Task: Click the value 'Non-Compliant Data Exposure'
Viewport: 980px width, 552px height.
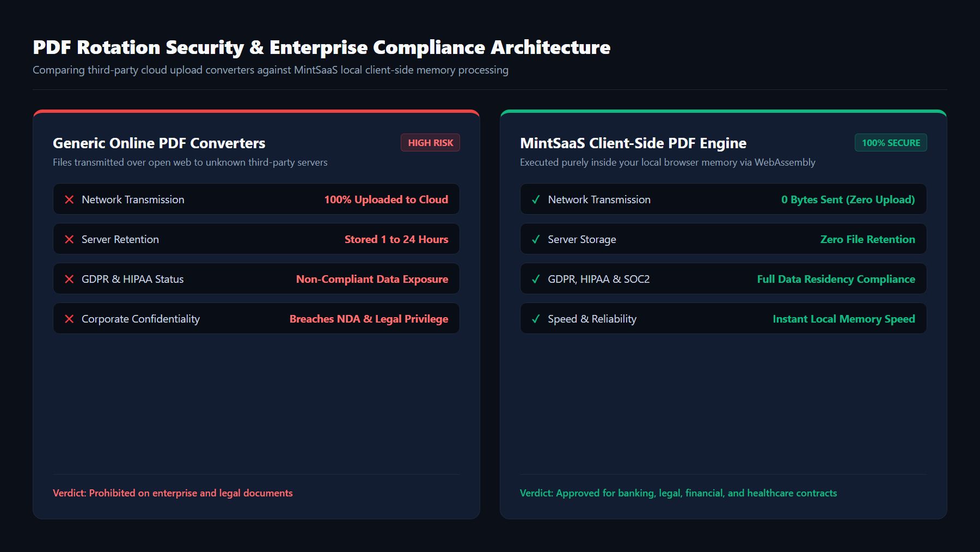Action: click(372, 279)
